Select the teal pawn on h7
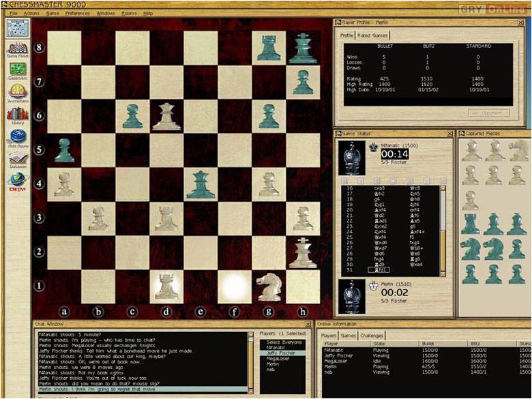 click(x=303, y=83)
